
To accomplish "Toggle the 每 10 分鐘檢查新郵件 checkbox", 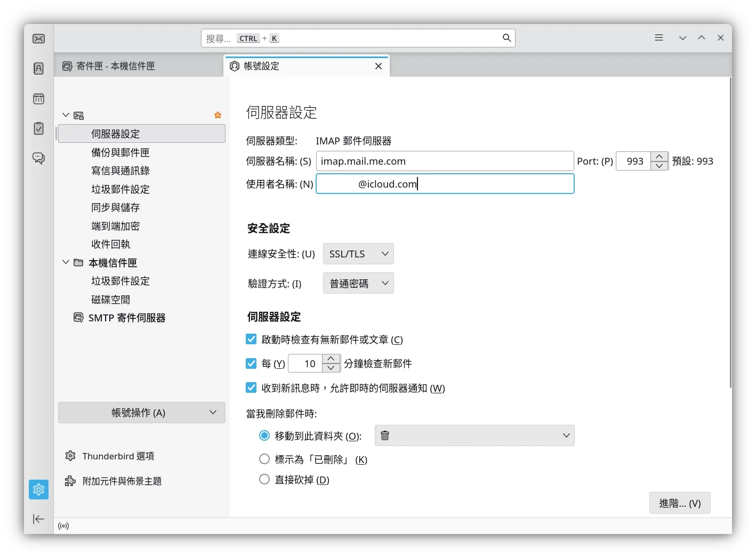I will (251, 363).
